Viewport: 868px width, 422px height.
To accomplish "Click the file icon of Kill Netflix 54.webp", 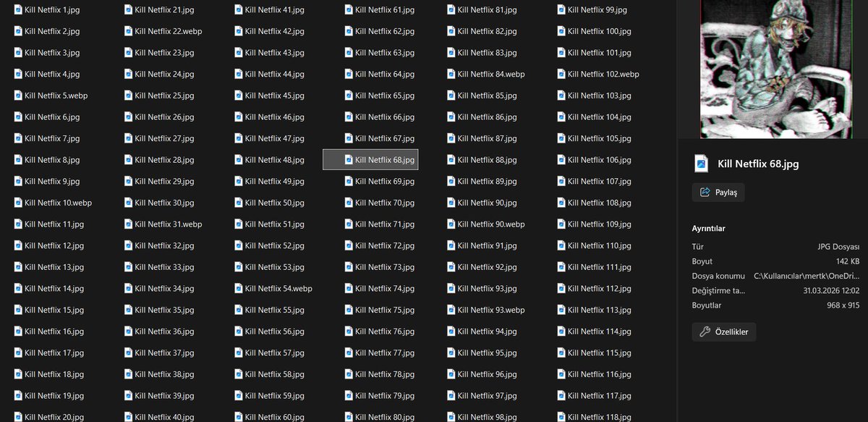I will click(x=239, y=289).
